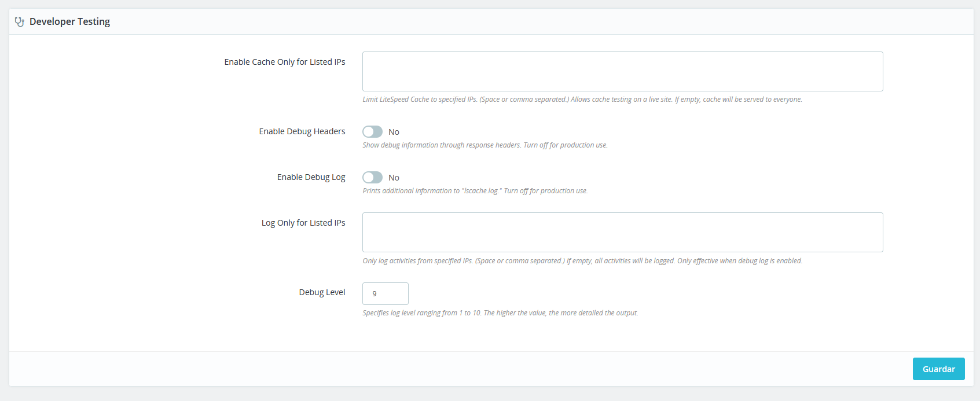Turn on the Enable Debug Log switch

[372, 178]
